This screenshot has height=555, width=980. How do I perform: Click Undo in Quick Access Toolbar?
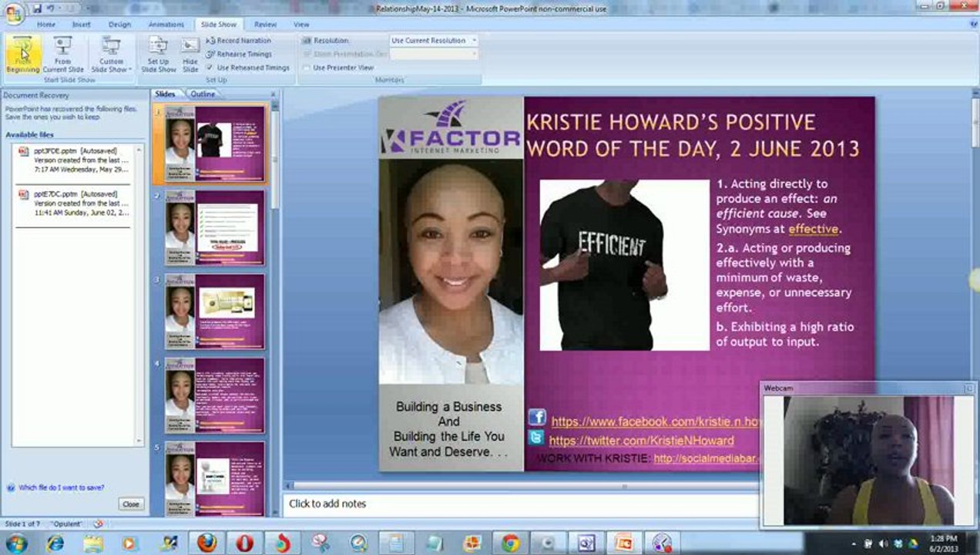[50, 8]
